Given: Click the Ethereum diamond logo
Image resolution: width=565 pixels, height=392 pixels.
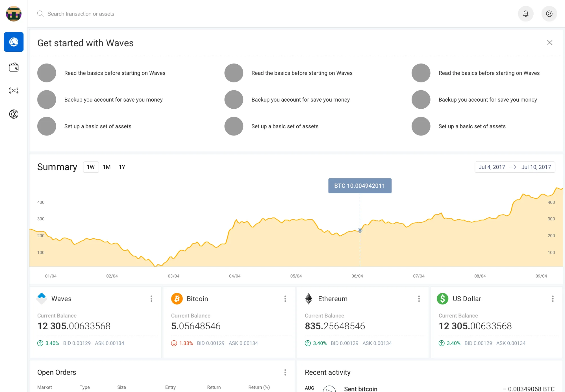Looking at the screenshot, I should (308, 299).
